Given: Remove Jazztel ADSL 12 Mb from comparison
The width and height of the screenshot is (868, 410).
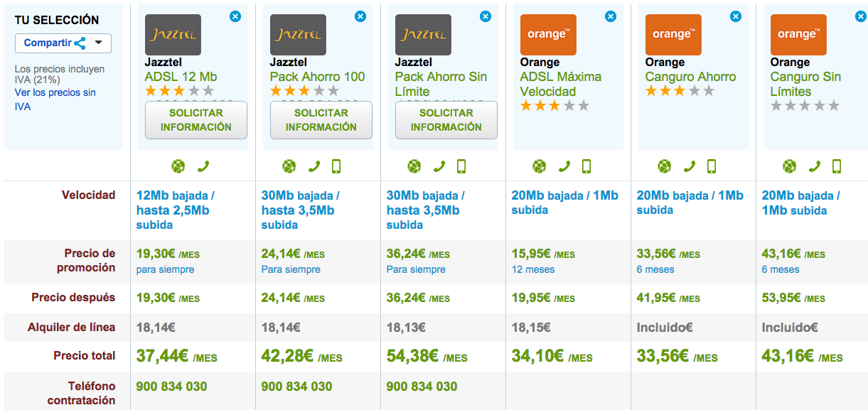Looking at the screenshot, I should tap(235, 16).
